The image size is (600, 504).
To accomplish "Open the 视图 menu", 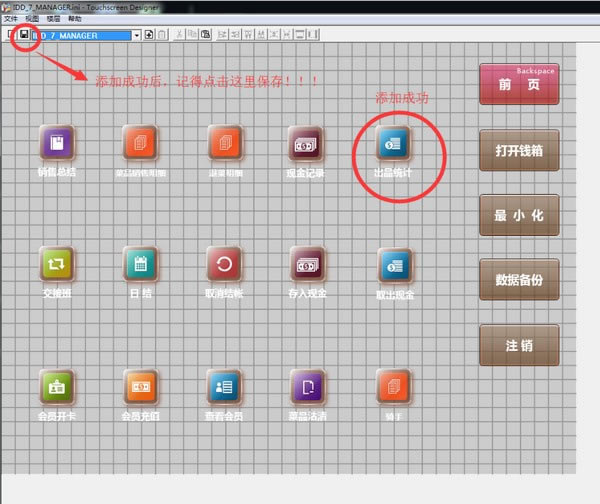I will 32,19.
